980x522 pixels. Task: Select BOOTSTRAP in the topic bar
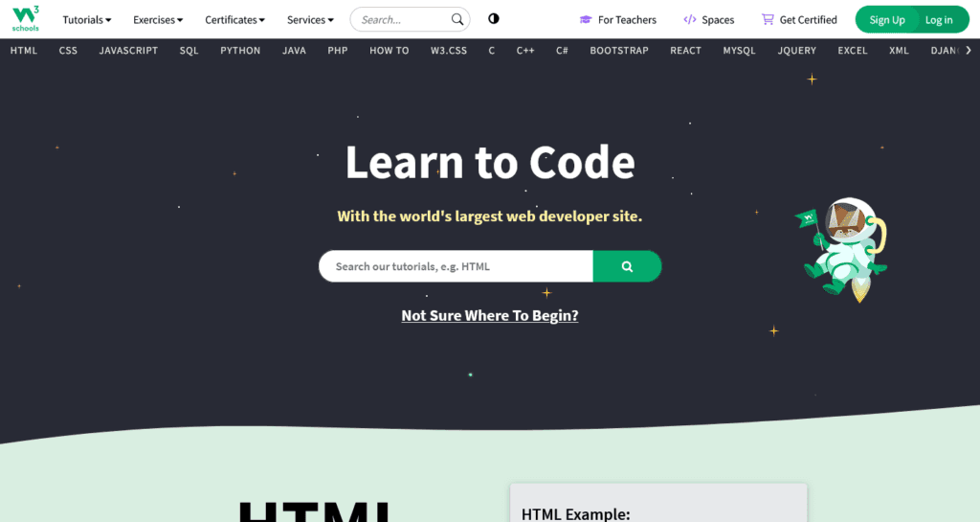point(619,51)
